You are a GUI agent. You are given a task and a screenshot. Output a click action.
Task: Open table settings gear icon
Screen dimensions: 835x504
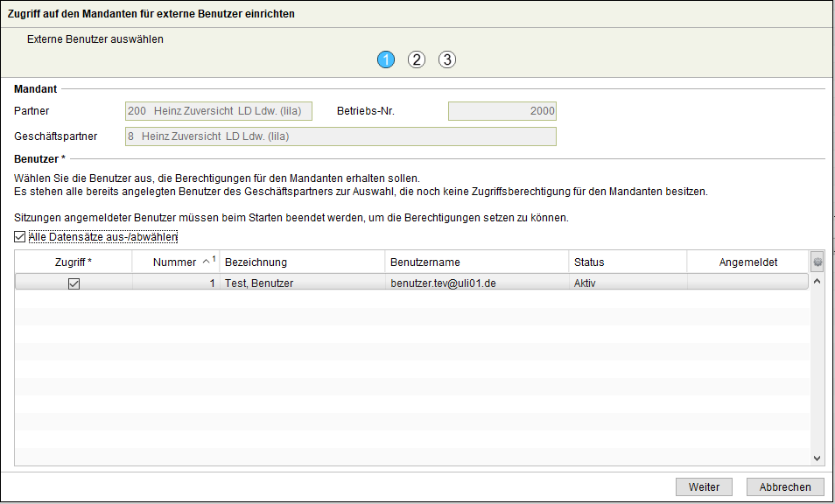point(817,262)
